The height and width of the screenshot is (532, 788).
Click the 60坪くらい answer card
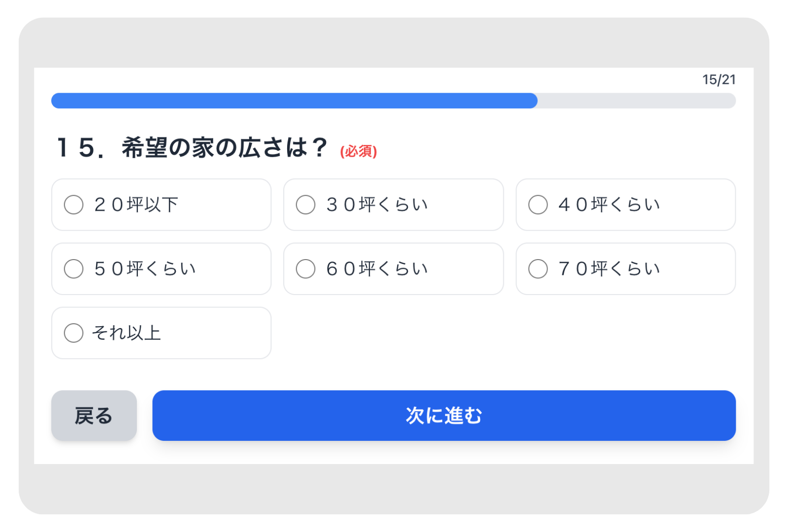393,268
